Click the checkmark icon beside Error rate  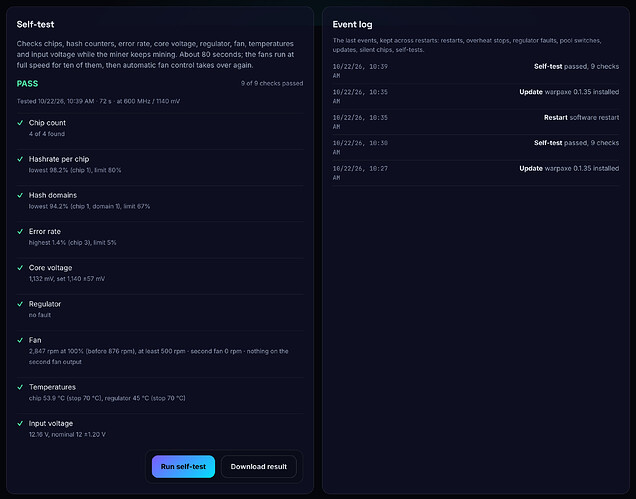(20, 231)
